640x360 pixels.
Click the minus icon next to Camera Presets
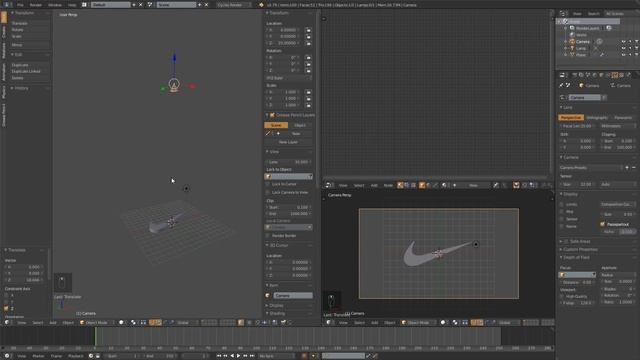[x=634, y=168]
